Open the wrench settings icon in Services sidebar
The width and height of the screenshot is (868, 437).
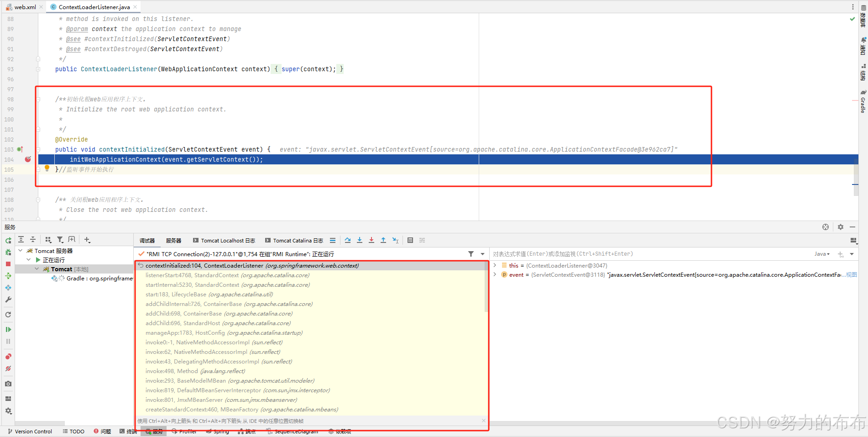pyautogui.click(x=8, y=300)
